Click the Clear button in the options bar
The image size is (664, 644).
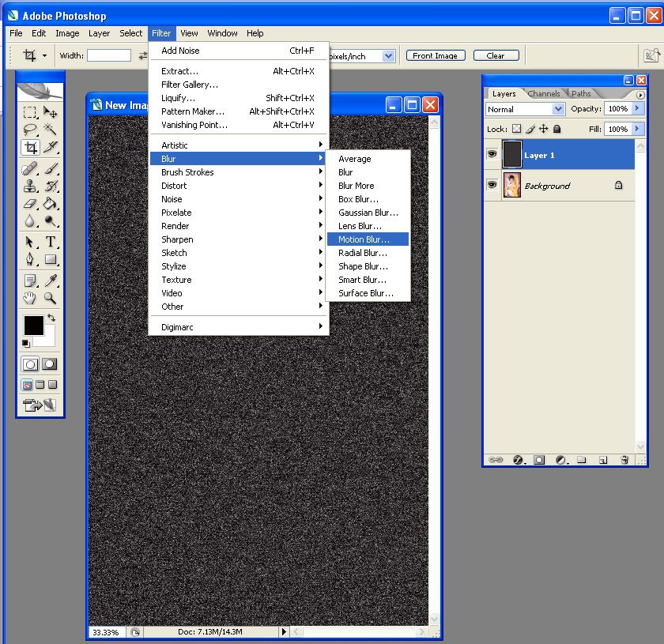point(496,56)
